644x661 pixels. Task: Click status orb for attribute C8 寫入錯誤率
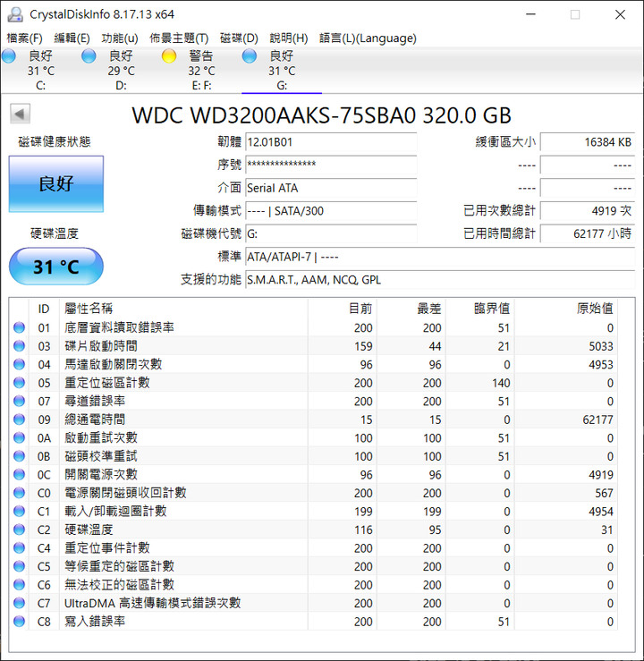[19, 622]
